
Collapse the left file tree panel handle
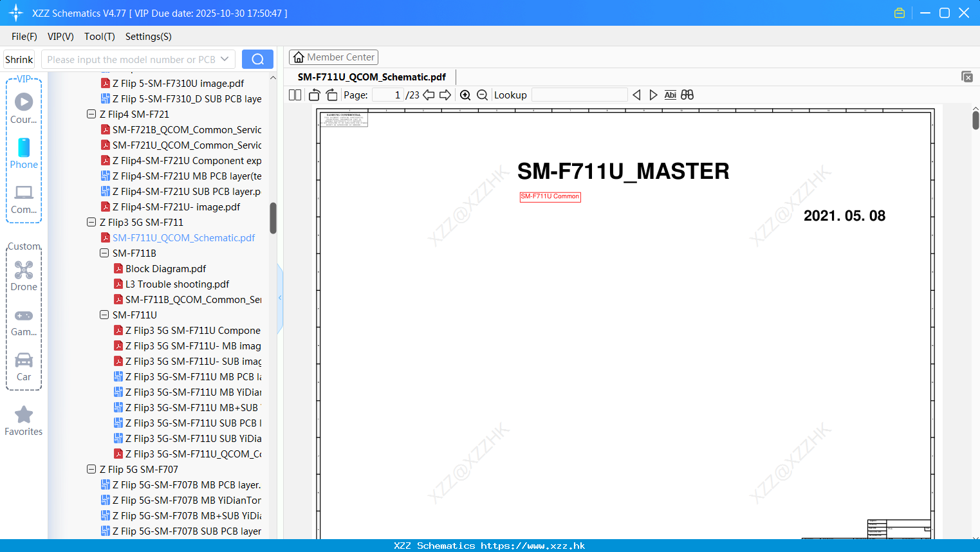(x=280, y=298)
